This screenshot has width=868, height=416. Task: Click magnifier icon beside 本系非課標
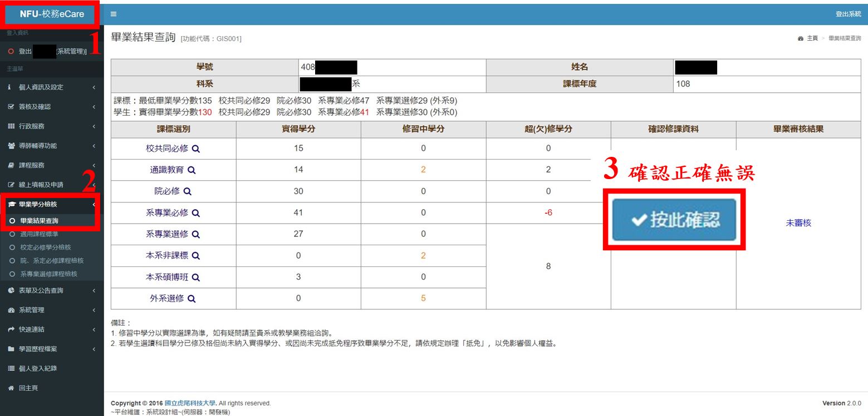196,256
